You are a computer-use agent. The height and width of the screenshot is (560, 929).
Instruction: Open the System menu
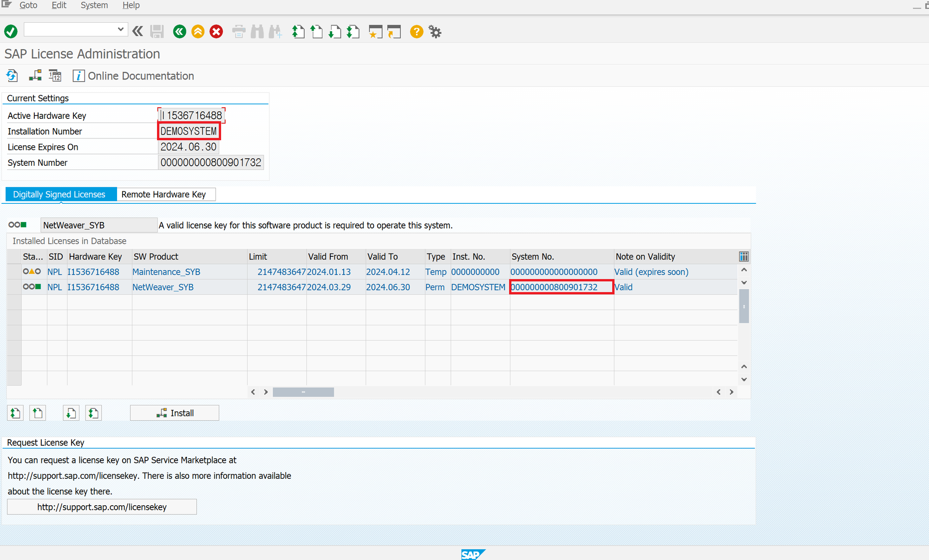(94, 6)
